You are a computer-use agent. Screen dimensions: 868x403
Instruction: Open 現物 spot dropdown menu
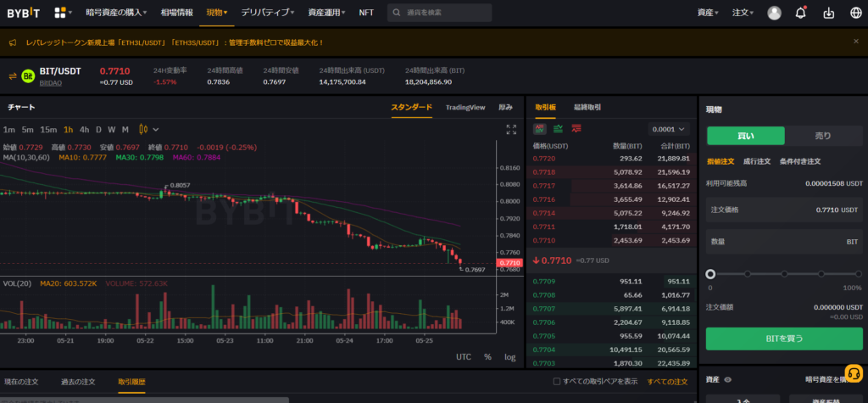(x=217, y=13)
